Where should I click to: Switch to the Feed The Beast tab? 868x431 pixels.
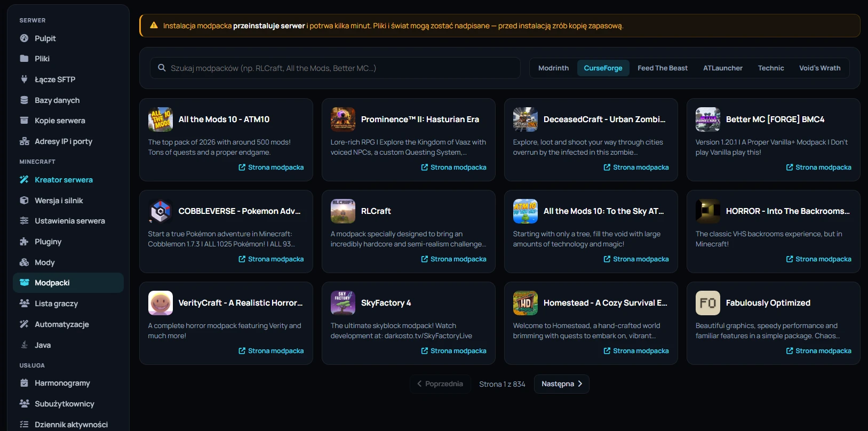663,68
